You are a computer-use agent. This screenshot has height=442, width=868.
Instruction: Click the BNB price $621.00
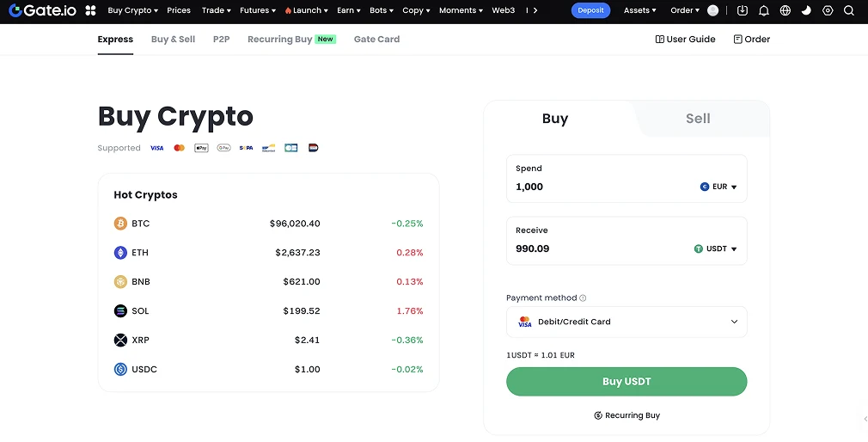coord(302,282)
